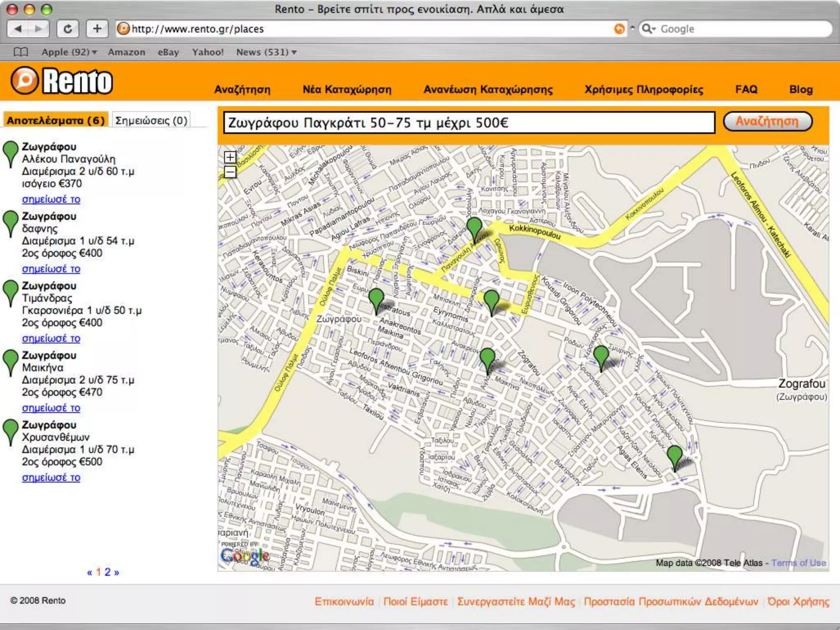This screenshot has height=630, width=840.
Task: Click green pin beside Μαικήνα listing
Action: coord(11,363)
